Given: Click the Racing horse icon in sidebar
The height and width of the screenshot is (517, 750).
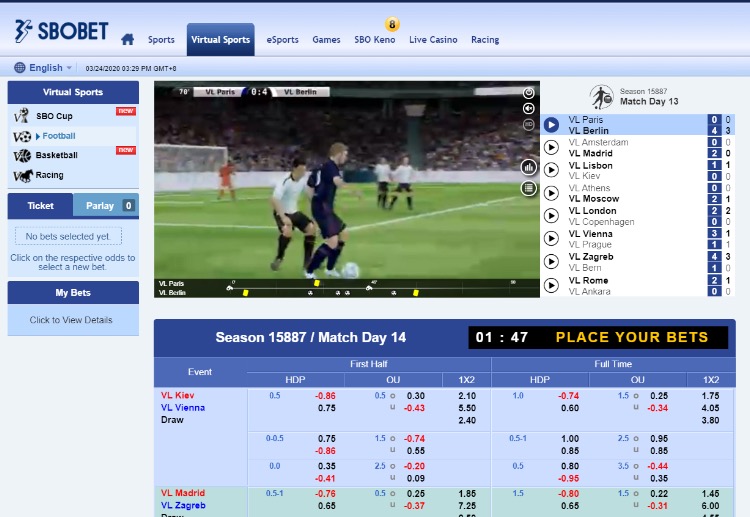Looking at the screenshot, I should (22, 175).
